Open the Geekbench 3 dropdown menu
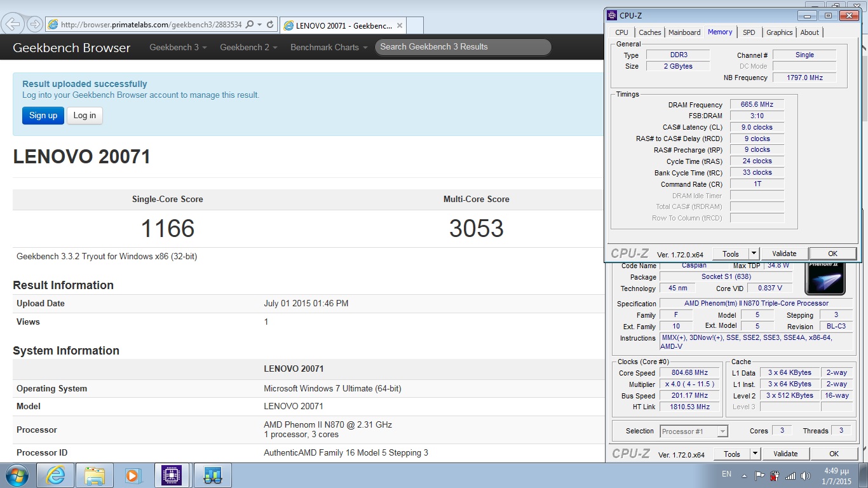Image resolution: width=868 pixels, height=488 pixels. click(178, 47)
